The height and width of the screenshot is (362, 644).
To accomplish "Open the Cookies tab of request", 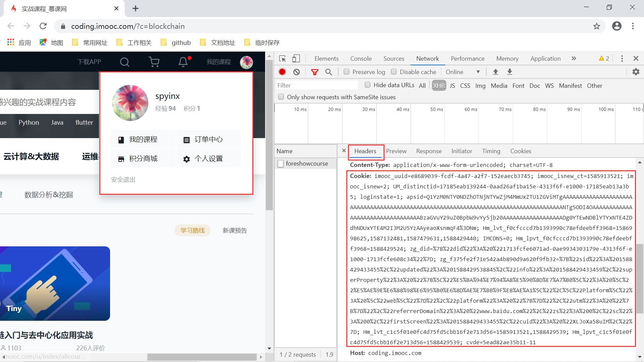I will [x=521, y=151].
